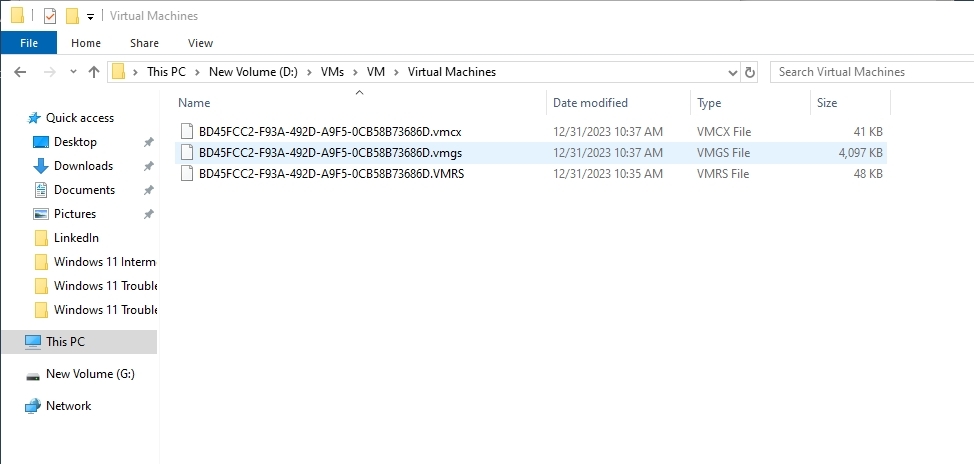
Task: Unpin Desktop using its pin icon
Action: click(x=148, y=142)
